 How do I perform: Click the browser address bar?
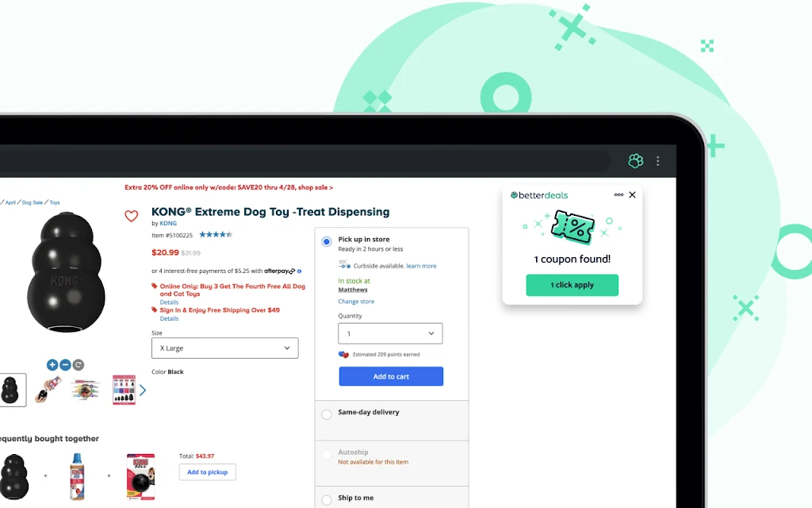[305, 161]
